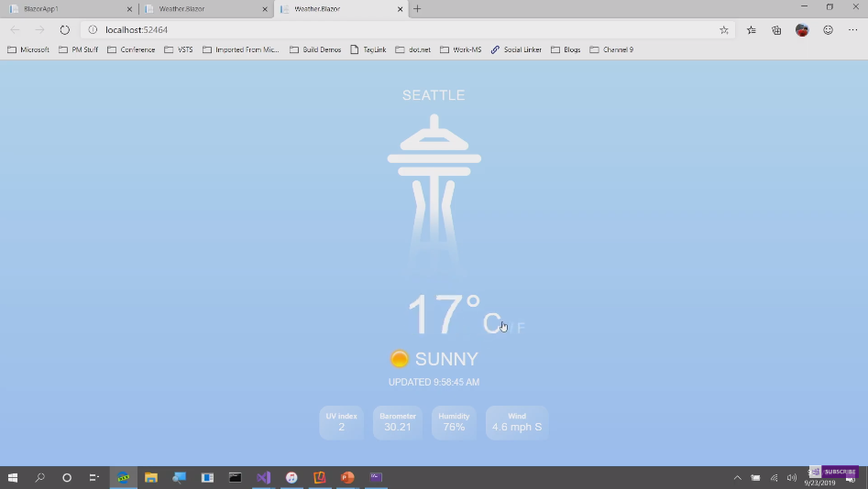Select the Humidity 76% card
868x489 pixels.
click(x=454, y=423)
